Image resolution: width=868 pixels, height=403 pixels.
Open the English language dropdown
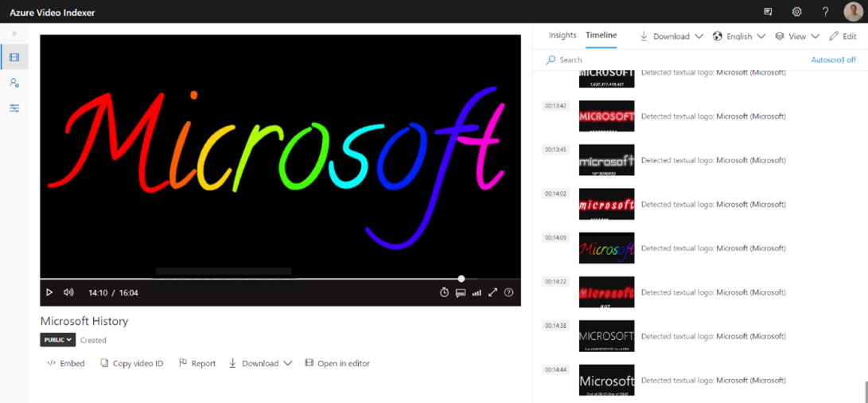pos(739,36)
